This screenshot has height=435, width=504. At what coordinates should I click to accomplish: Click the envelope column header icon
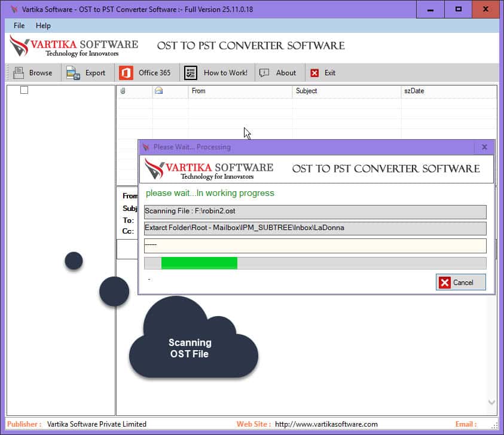tap(159, 91)
